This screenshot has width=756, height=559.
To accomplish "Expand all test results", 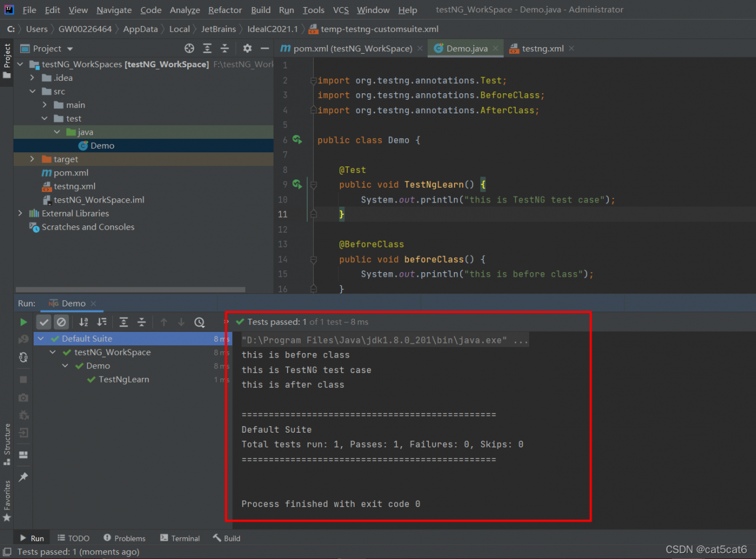I will click(x=123, y=322).
